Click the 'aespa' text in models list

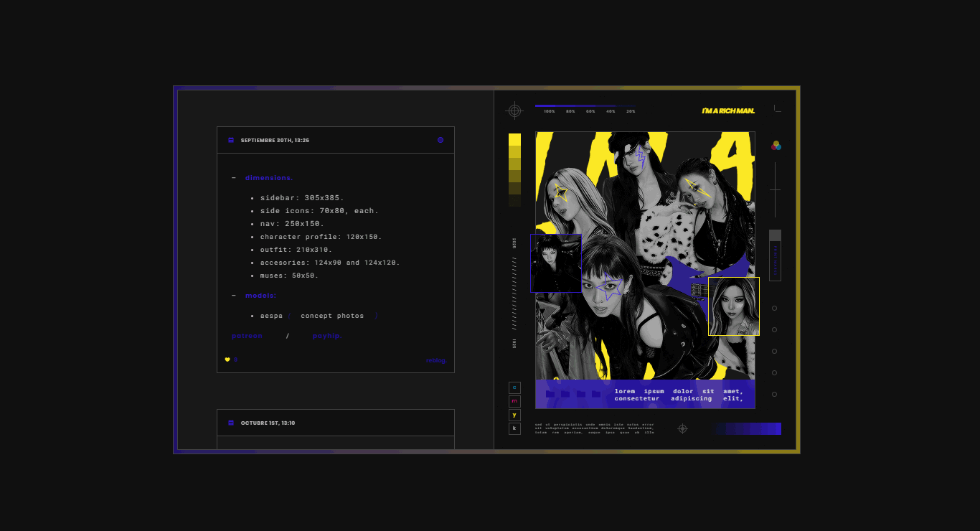pyautogui.click(x=271, y=316)
